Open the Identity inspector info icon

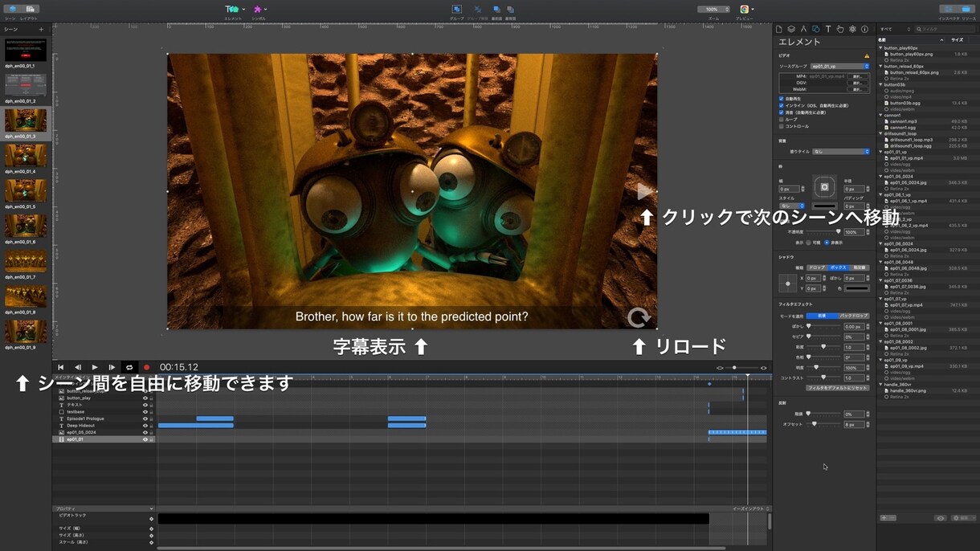click(x=864, y=29)
